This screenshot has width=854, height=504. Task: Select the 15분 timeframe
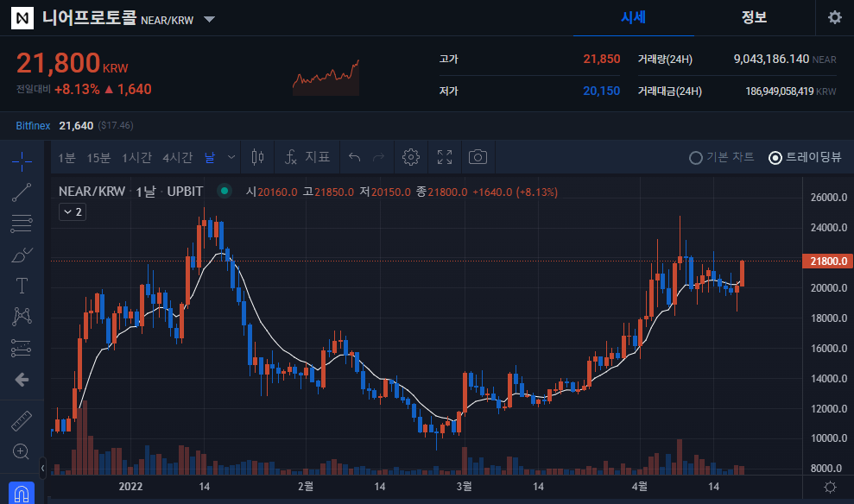(98, 158)
